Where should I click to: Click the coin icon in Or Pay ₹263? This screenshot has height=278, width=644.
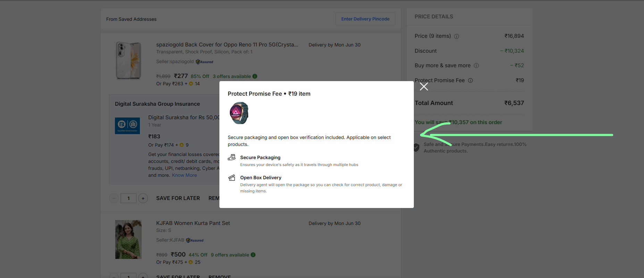tap(191, 84)
